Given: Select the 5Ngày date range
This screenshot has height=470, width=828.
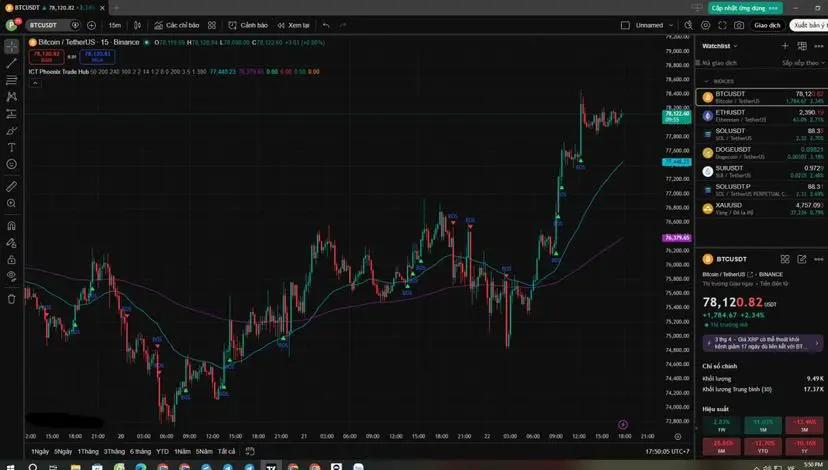Looking at the screenshot, I should click(63, 452).
